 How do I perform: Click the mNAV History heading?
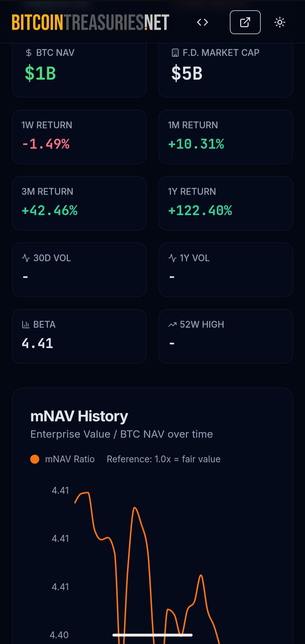[79, 416]
